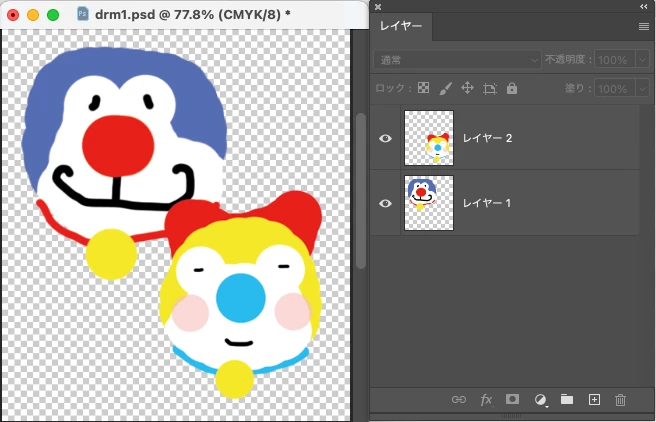Screen dimensions: 656x422
Task: Click the yellow minimize window button
Action: [33, 15]
